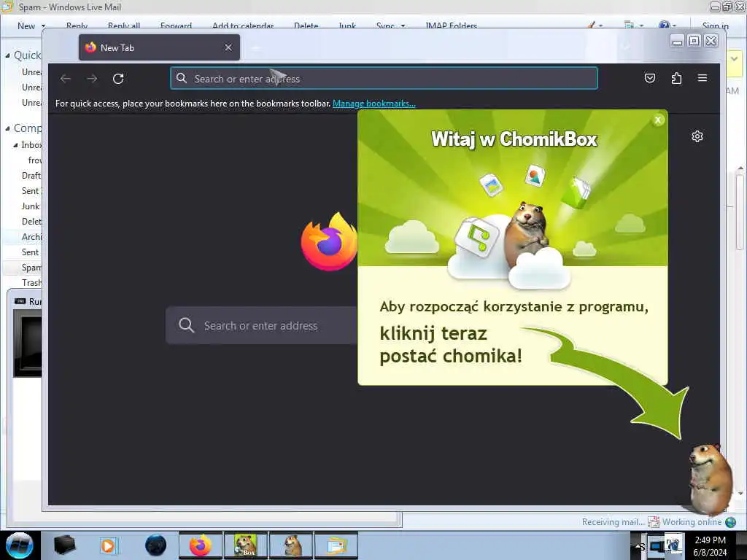Switch to Firefox in the taskbar
747x560 pixels.
201,545
